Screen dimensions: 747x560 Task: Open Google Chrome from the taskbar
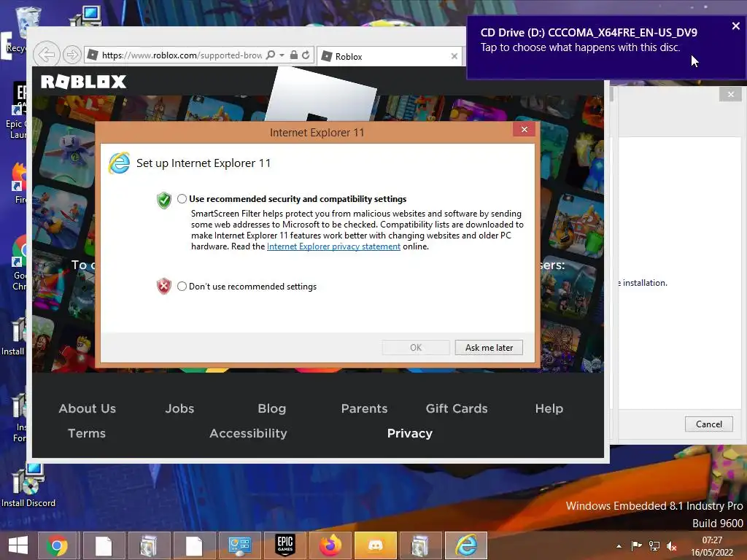(x=57, y=545)
